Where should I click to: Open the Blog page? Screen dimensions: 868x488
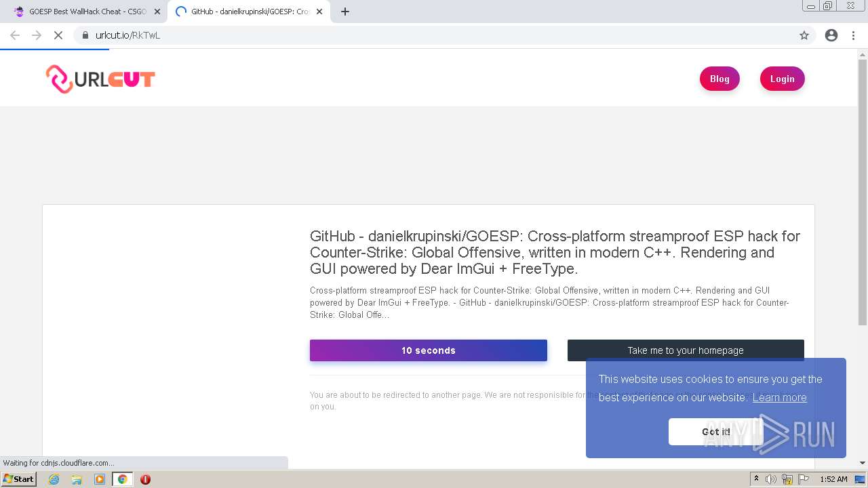pyautogui.click(x=719, y=79)
